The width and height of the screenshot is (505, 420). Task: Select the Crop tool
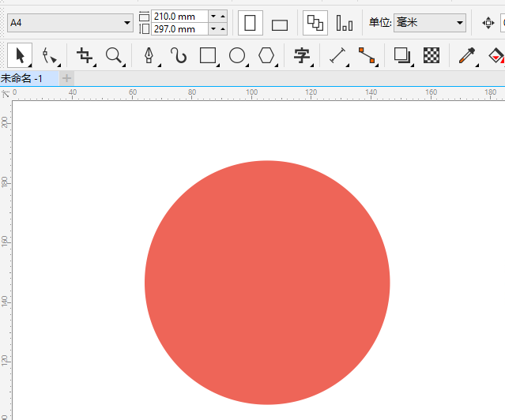(x=85, y=55)
